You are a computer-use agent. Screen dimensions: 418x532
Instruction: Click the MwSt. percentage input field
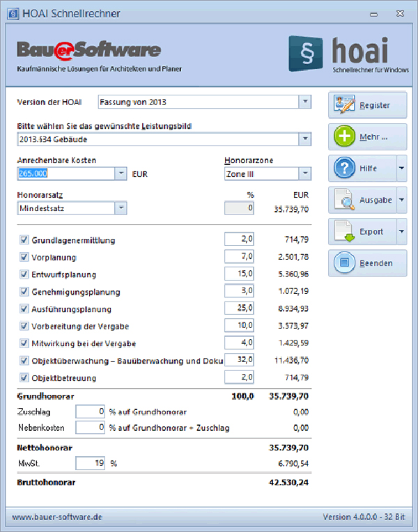pyautogui.click(x=91, y=462)
